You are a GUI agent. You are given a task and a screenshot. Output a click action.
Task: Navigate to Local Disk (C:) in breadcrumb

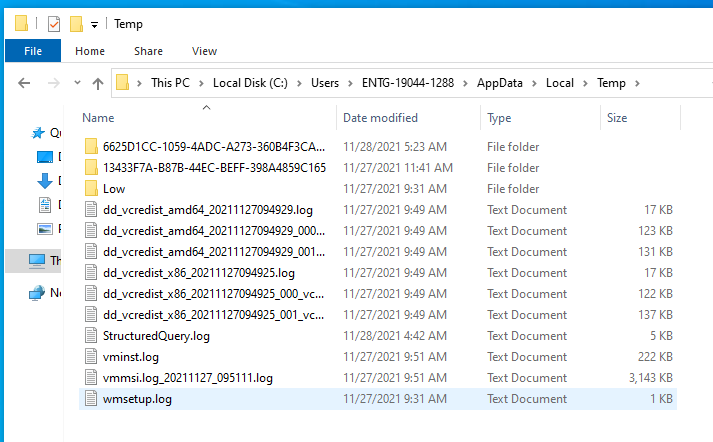[250, 83]
